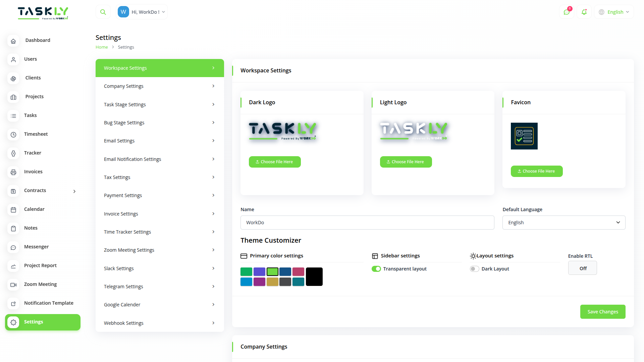Open the Home breadcrumb link
The image size is (644, 362).
point(102,47)
